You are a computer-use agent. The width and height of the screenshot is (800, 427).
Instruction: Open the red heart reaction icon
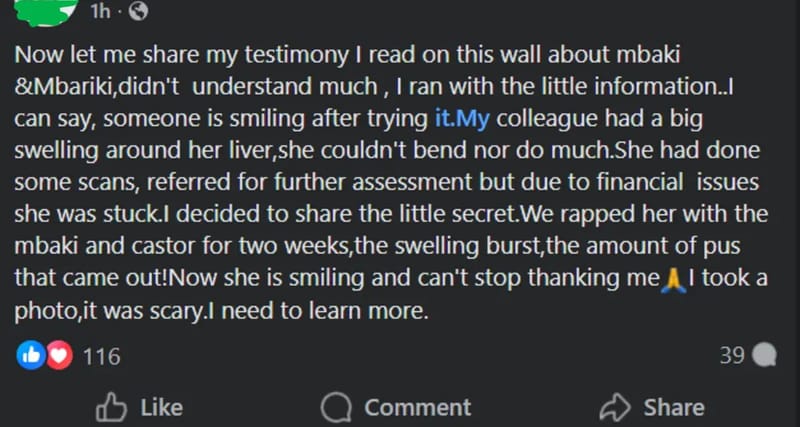(x=59, y=355)
